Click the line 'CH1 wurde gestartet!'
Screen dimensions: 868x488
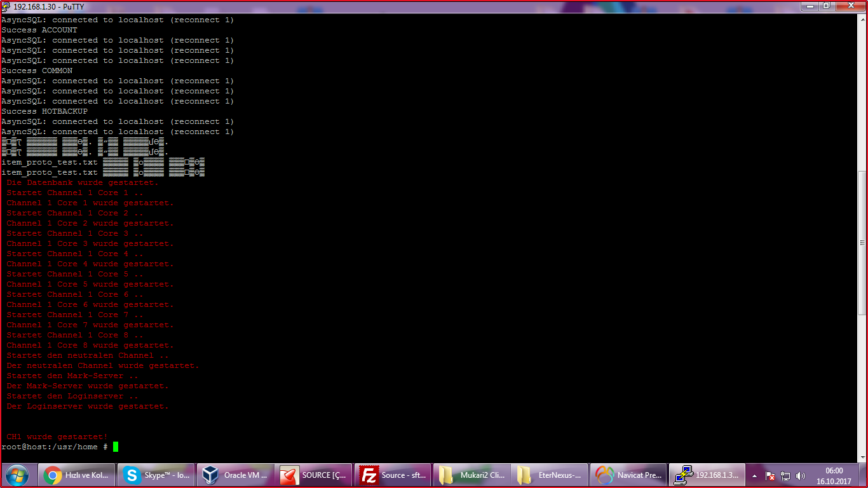click(x=57, y=437)
